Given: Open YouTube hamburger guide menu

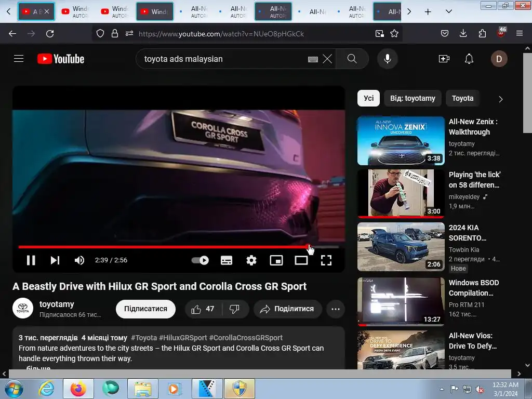Looking at the screenshot, I should 19,59.
